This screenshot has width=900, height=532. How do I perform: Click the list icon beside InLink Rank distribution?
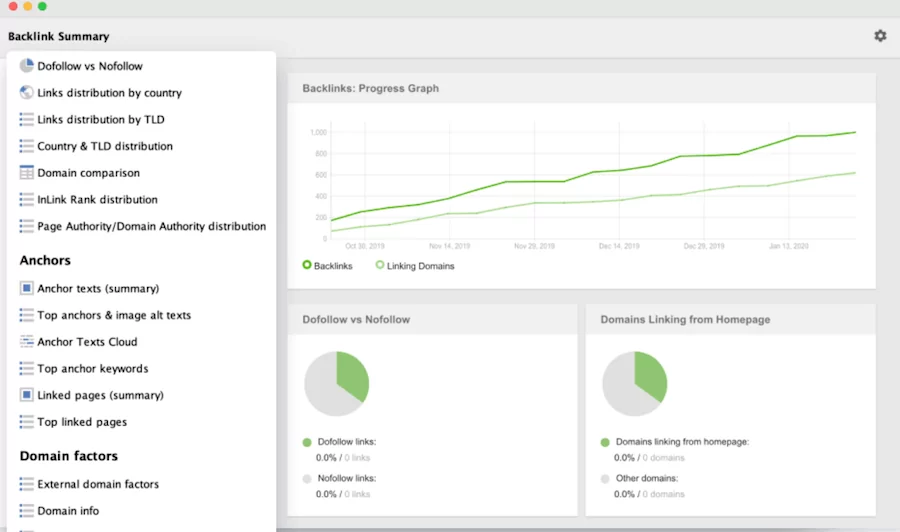click(26, 199)
